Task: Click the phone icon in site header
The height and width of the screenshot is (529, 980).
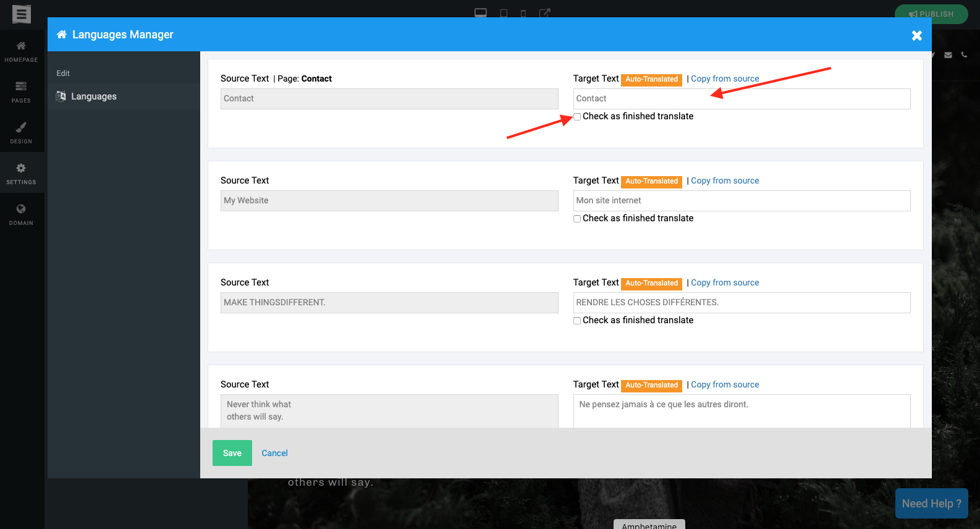Action: (x=965, y=55)
